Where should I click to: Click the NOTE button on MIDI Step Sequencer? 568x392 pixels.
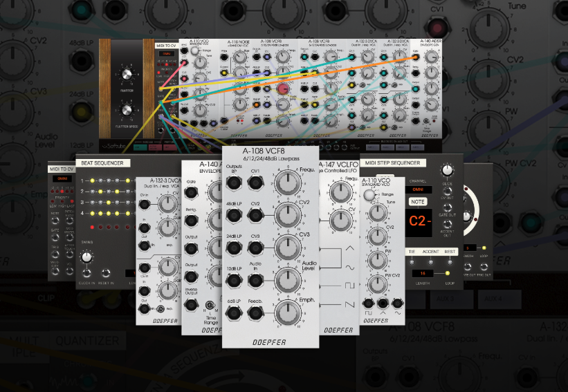click(x=418, y=202)
